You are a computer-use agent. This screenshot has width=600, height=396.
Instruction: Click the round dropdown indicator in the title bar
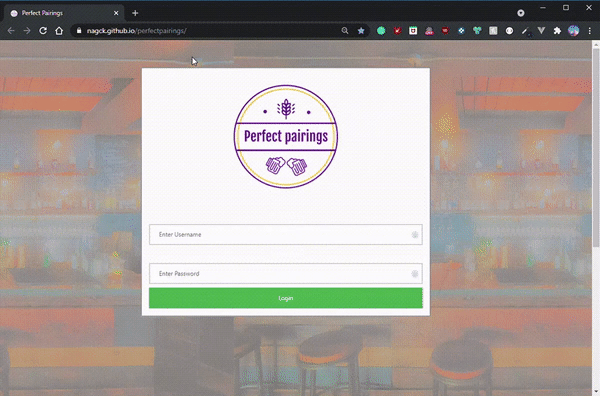click(x=521, y=13)
